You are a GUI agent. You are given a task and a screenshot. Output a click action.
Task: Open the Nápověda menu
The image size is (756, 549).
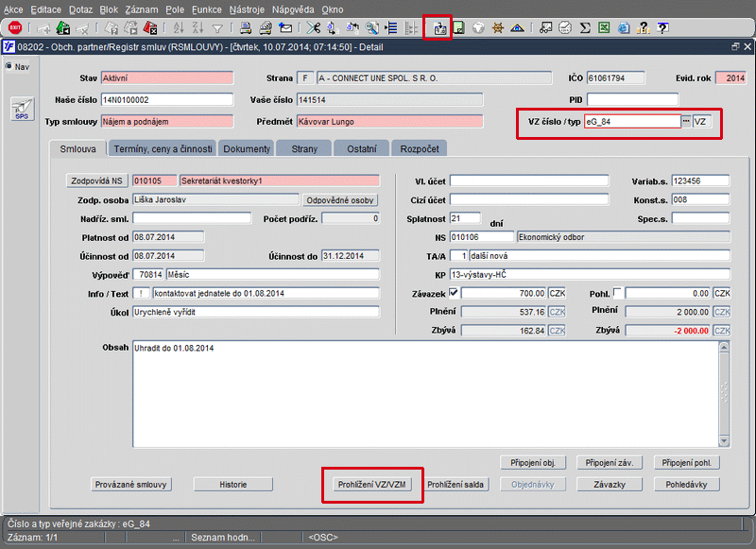(x=293, y=9)
